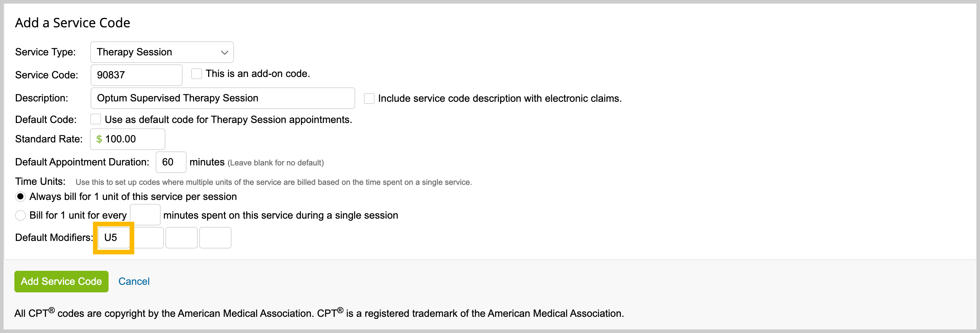Image resolution: width=980 pixels, height=333 pixels.
Task: Click the green dollar sign in Standard Rate
Action: tap(99, 139)
